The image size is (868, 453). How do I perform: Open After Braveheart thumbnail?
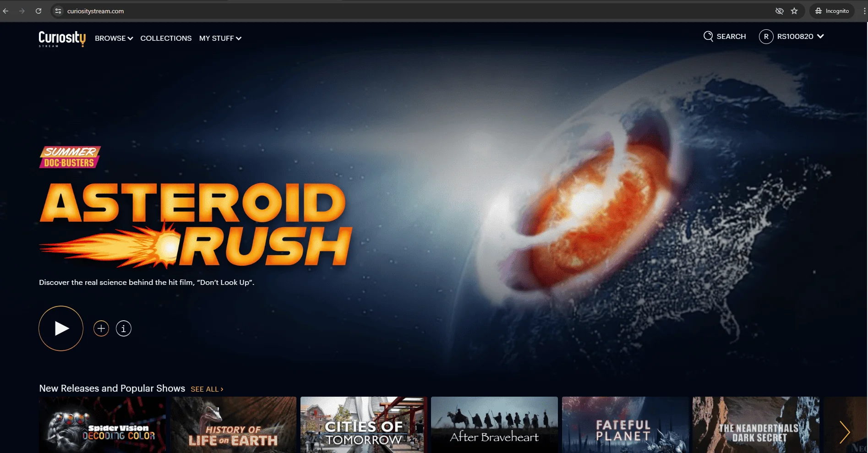click(x=494, y=425)
